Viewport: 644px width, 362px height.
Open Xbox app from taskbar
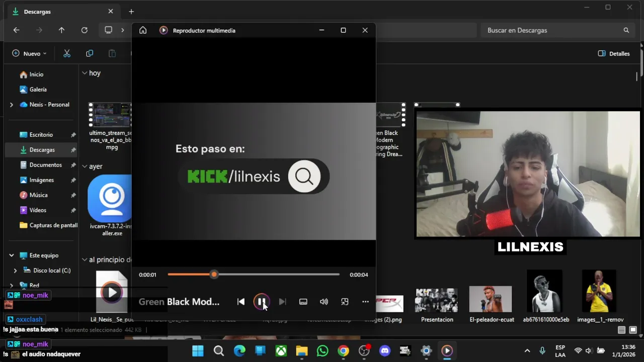(x=281, y=351)
